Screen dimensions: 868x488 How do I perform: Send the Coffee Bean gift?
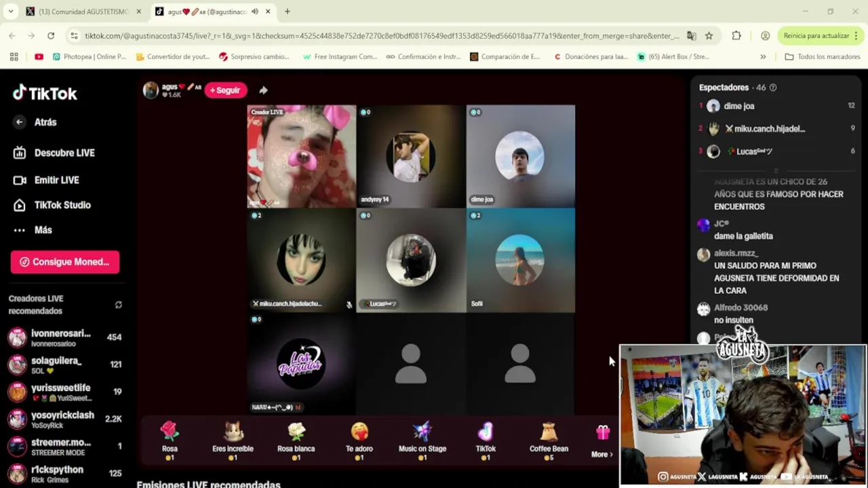pyautogui.click(x=549, y=441)
